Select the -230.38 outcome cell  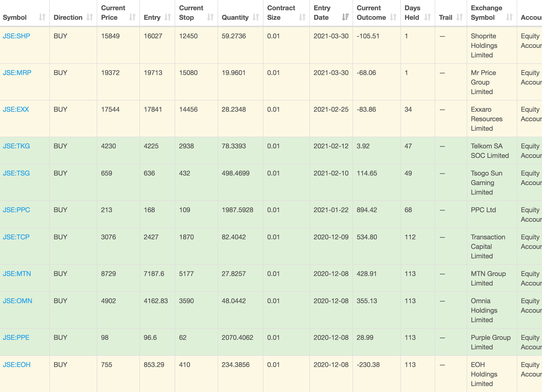[x=376, y=374]
